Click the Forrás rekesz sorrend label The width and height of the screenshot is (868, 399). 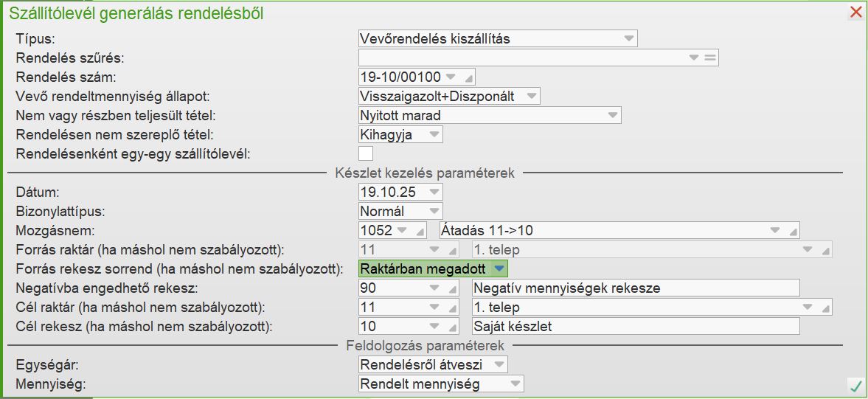pos(179,269)
